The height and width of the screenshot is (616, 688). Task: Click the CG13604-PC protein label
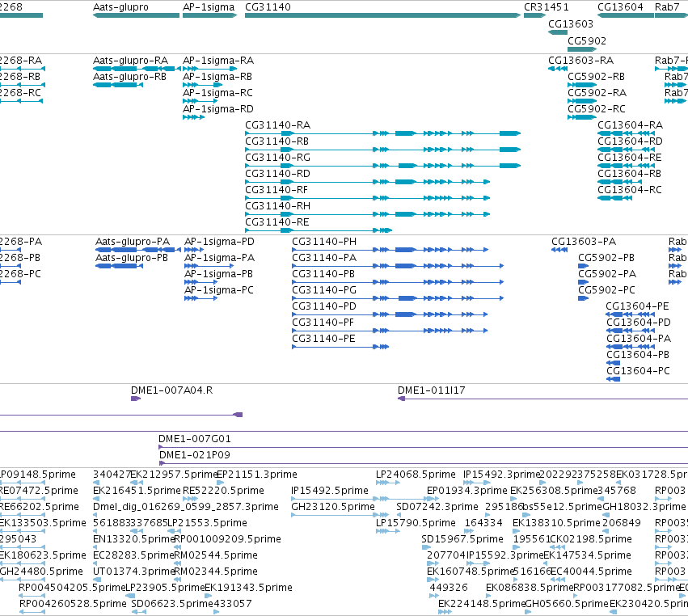638,371
